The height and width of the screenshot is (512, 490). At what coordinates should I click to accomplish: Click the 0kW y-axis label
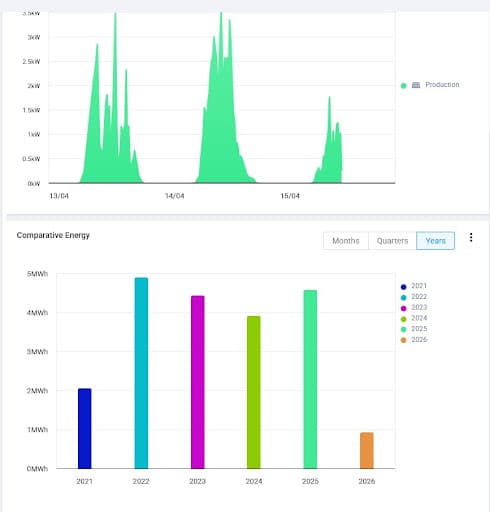tap(34, 184)
